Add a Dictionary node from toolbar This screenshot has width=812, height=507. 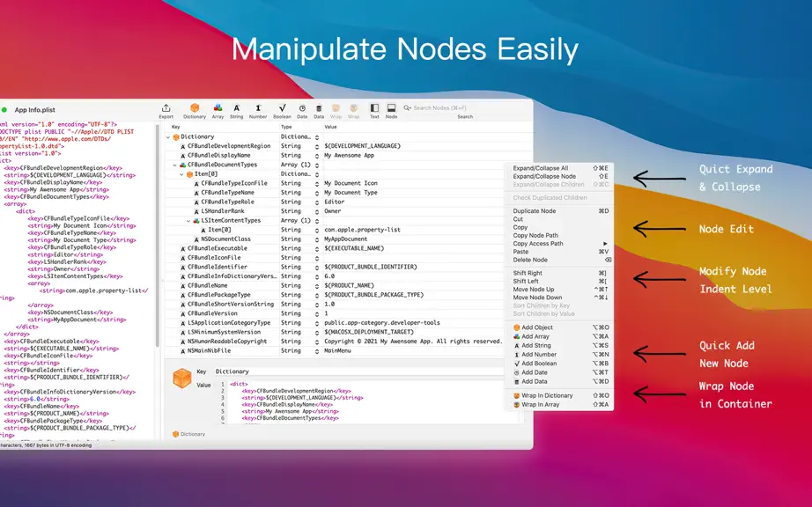click(195, 111)
